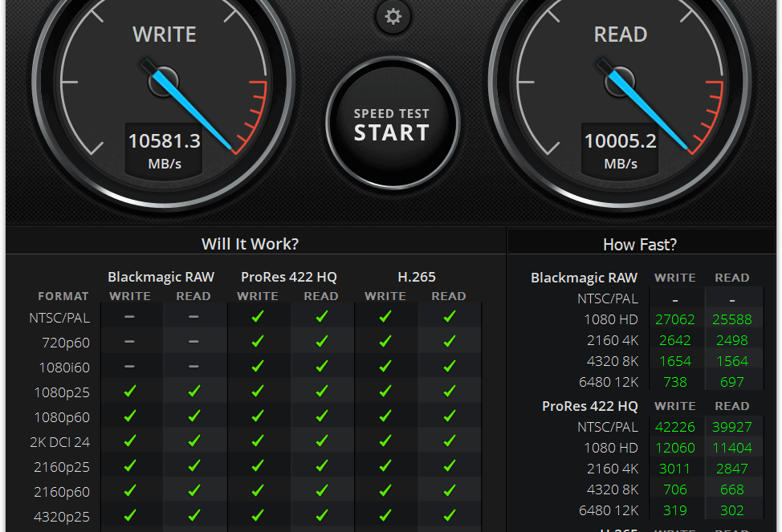The image size is (782, 532).
Task: Click the 1080p60 Blackmagic RAW write checkmark
Action: pos(130,416)
